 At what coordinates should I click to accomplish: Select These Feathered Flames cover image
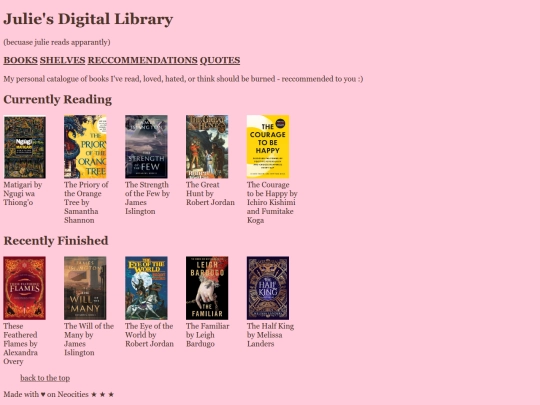pos(24,288)
